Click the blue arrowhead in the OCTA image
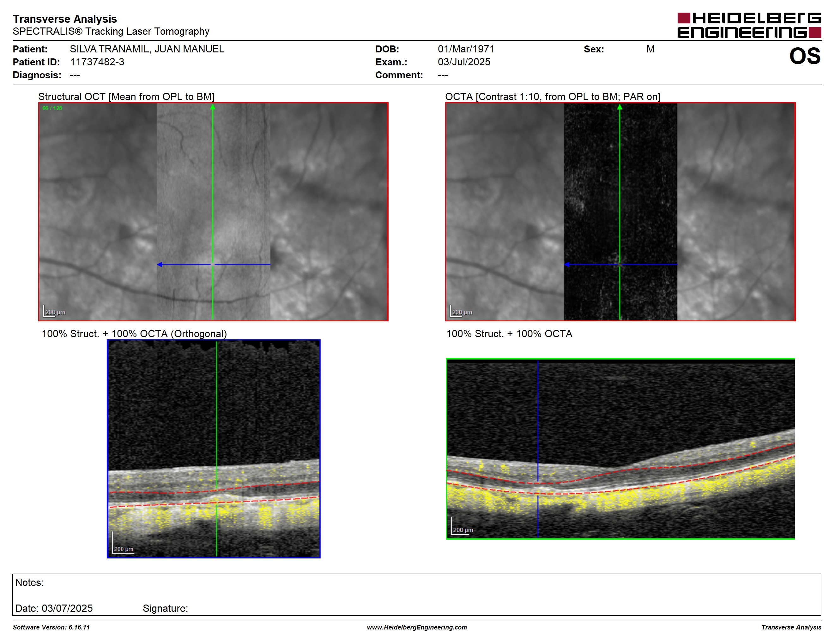The height and width of the screenshot is (644, 834). (567, 265)
